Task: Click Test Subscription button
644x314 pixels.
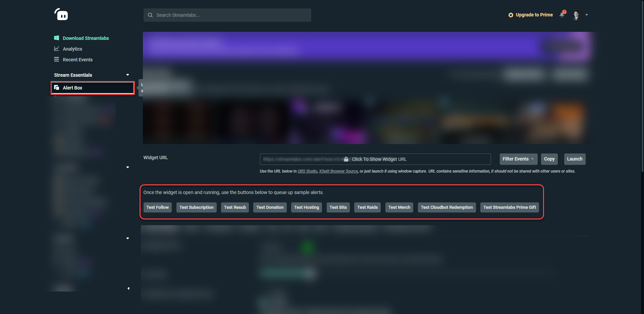Action: tap(197, 207)
